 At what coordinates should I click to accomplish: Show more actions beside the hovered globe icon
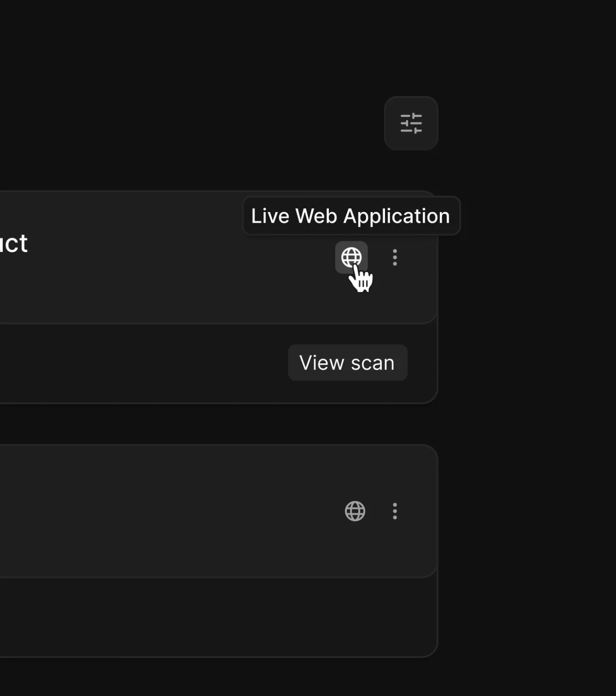click(395, 258)
